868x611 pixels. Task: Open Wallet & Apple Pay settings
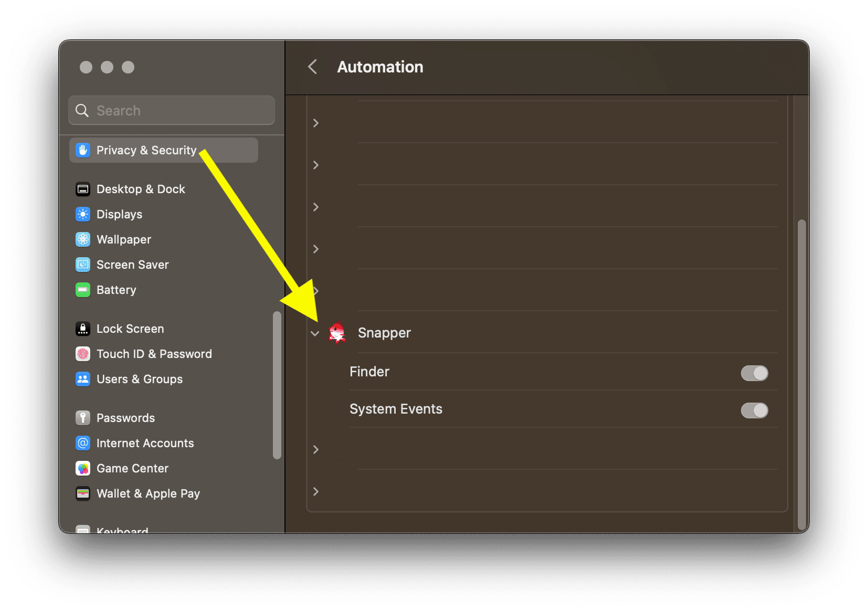pyautogui.click(x=148, y=493)
